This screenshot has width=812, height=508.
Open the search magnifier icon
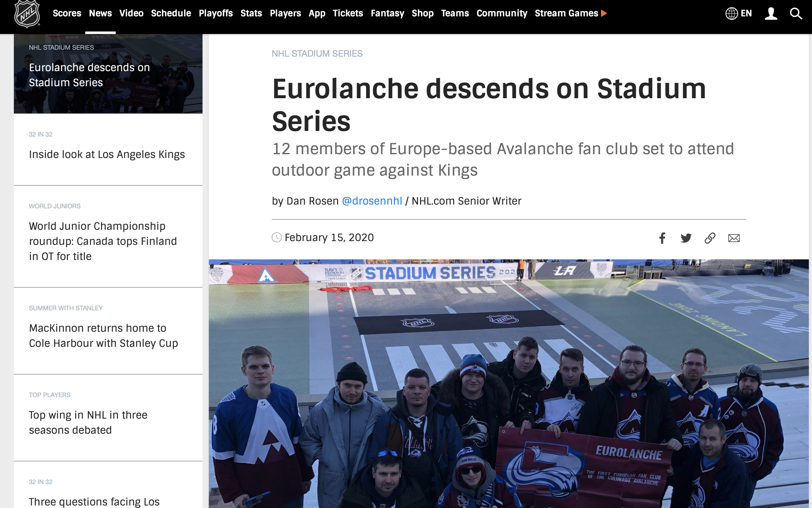pyautogui.click(x=796, y=14)
